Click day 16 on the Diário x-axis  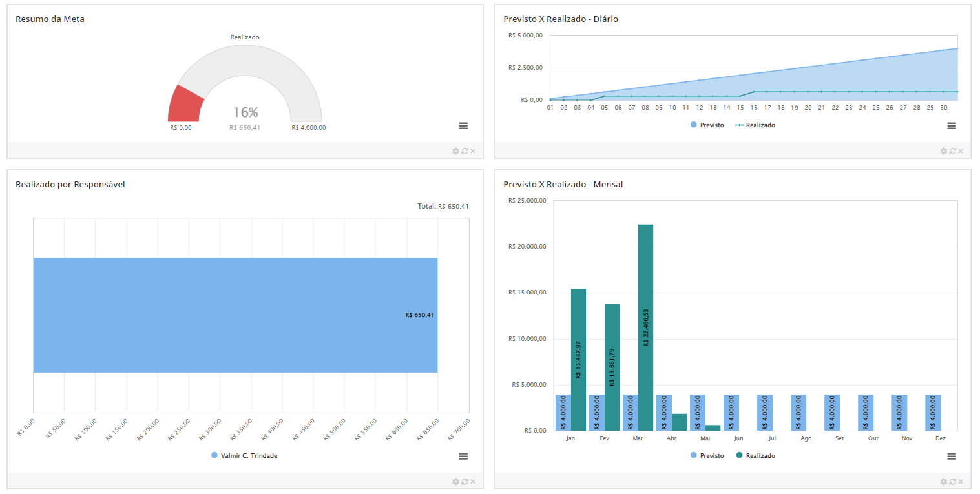[x=753, y=108]
